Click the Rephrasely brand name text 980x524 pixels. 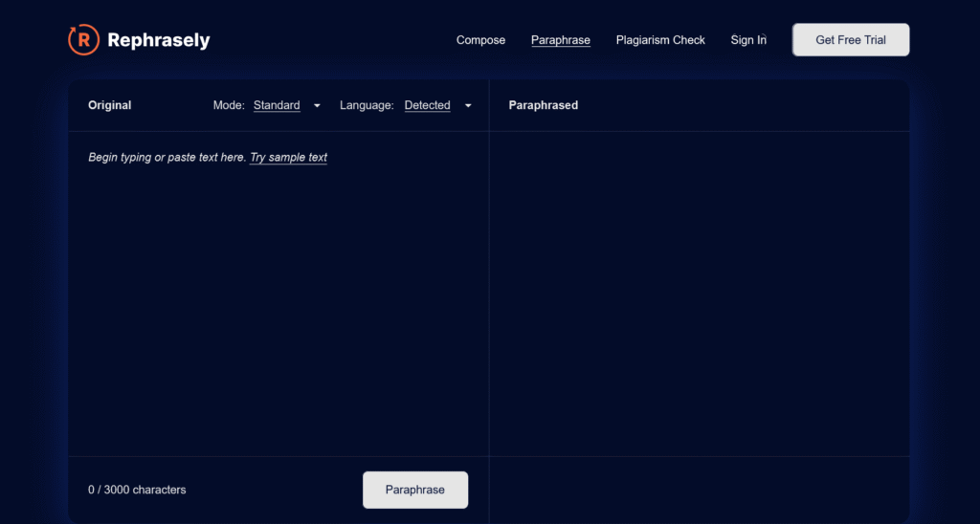159,40
